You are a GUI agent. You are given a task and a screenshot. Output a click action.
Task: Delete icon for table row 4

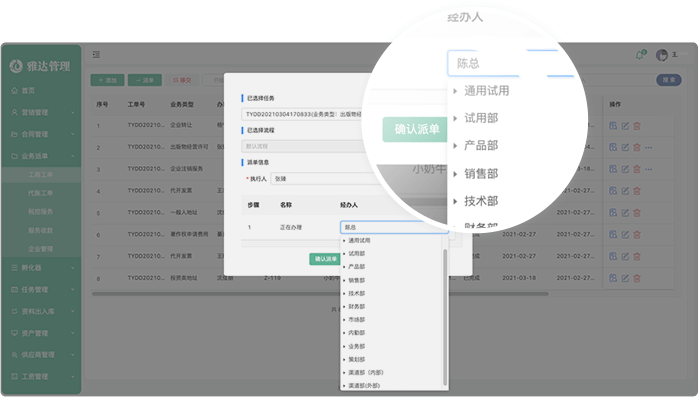[x=637, y=191]
